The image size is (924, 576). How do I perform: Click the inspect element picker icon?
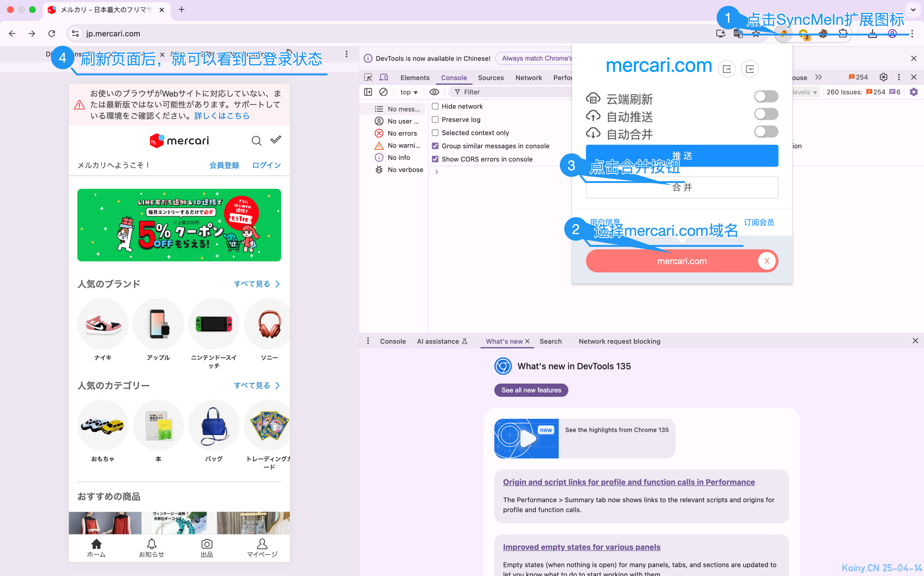coord(368,77)
